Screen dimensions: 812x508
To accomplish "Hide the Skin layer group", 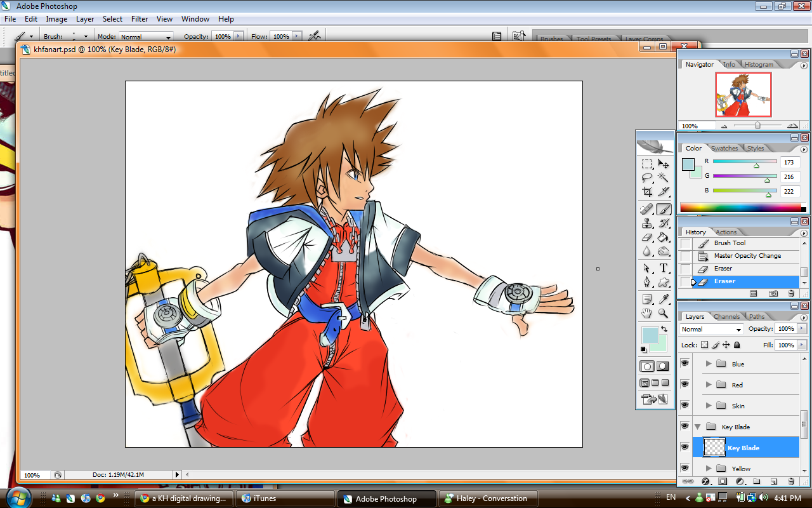I will pos(684,405).
